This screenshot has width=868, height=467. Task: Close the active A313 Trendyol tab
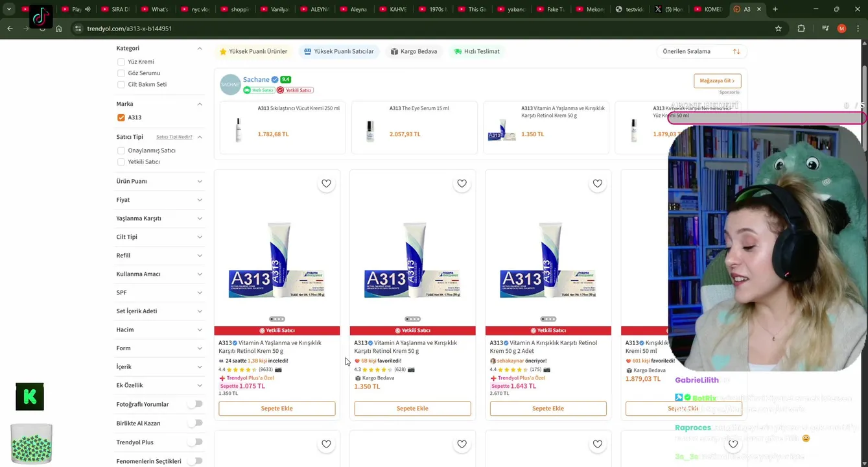coord(759,9)
